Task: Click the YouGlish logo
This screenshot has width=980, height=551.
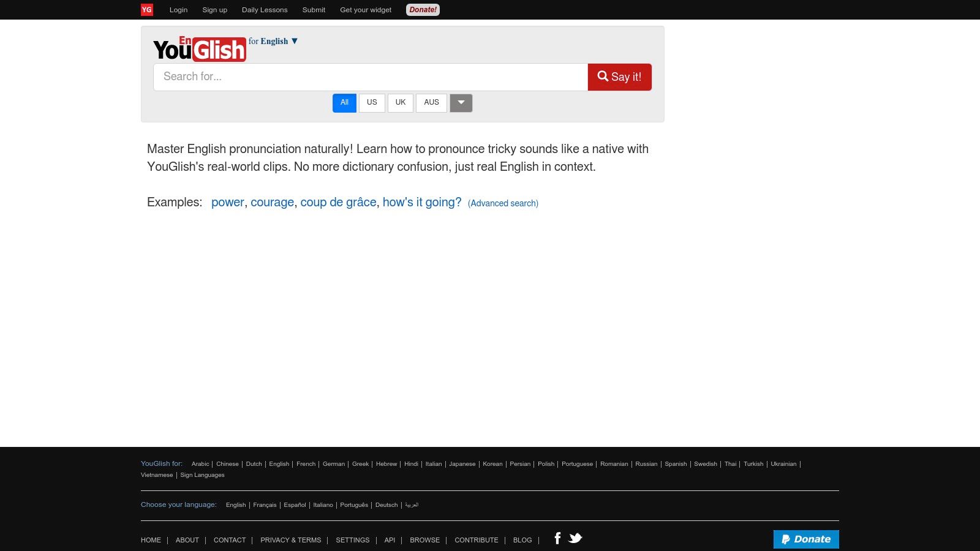Action: pyautogui.click(x=198, y=48)
